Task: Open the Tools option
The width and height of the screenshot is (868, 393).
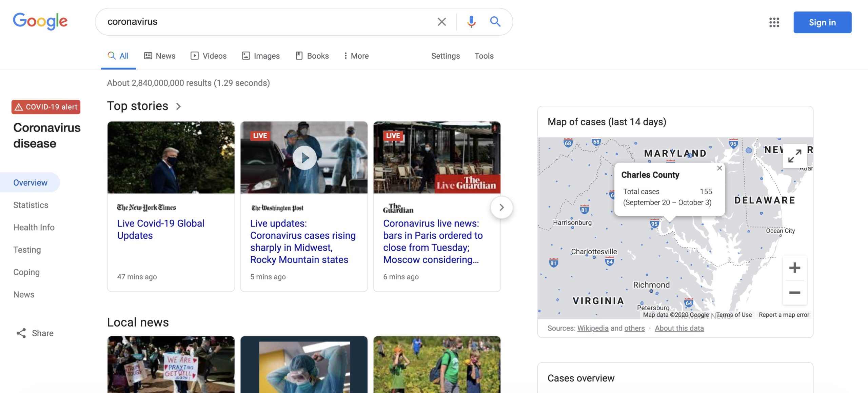Action: click(484, 56)
